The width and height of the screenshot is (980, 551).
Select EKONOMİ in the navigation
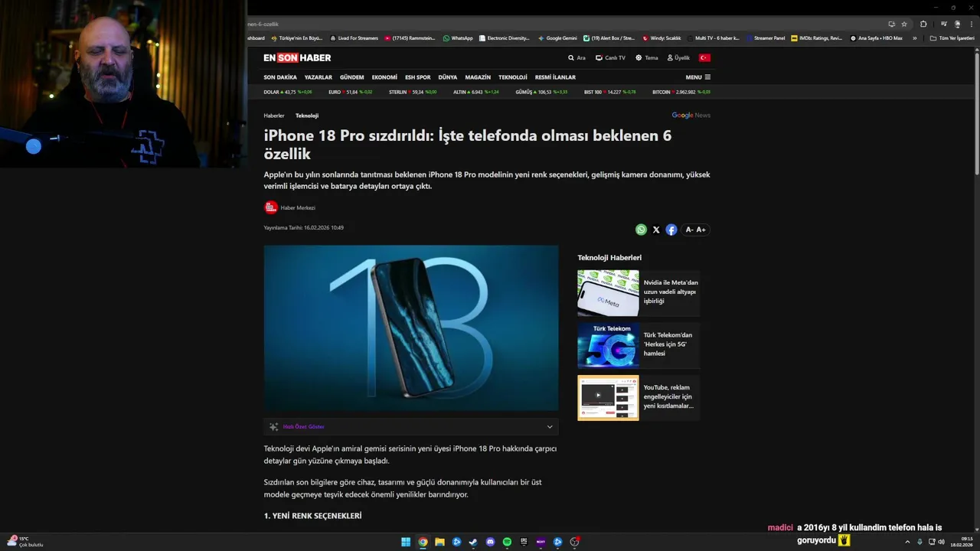[x=384, y=77]
